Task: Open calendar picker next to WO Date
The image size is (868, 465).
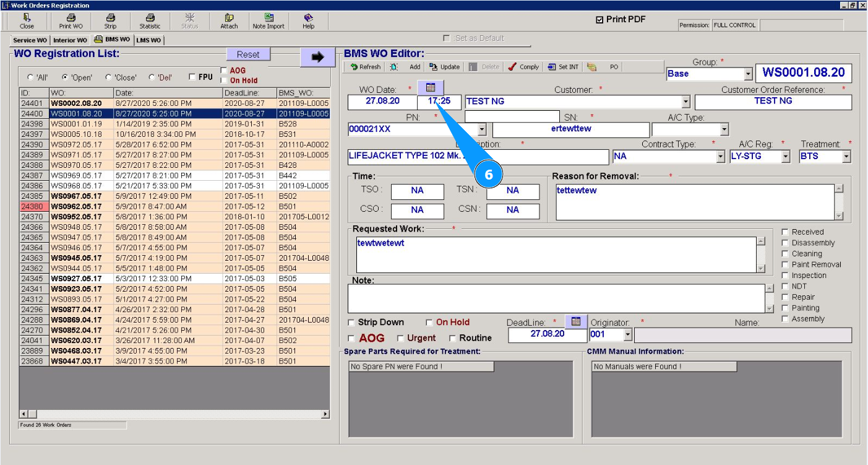Action: point(431,87)
